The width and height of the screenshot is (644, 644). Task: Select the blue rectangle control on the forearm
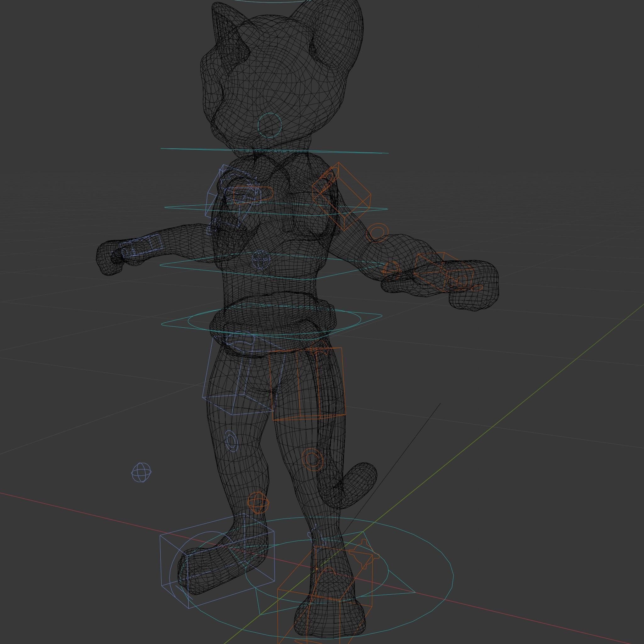141,246
